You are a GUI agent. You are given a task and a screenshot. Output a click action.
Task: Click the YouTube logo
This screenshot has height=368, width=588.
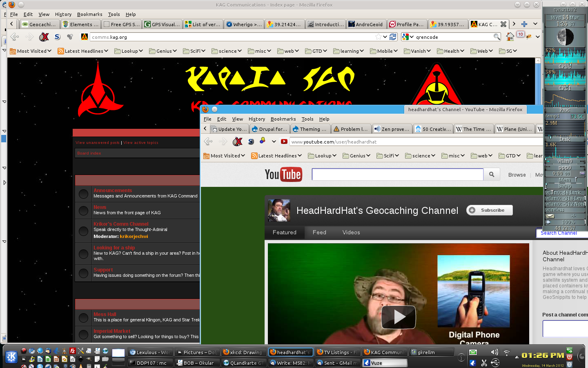283,175
